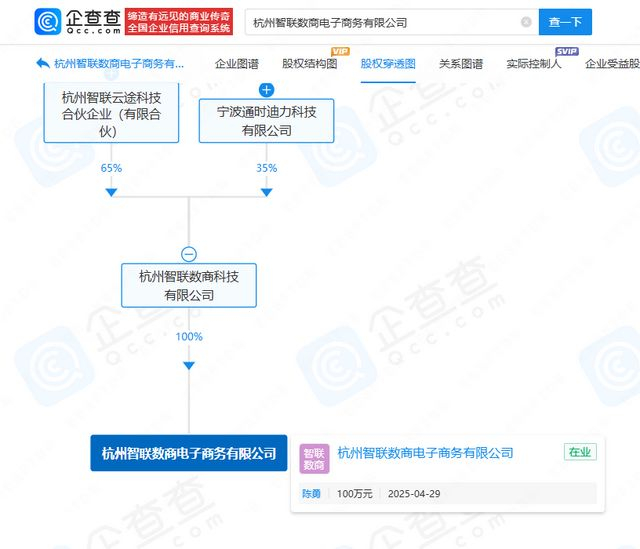640x549 pixels.
Task: Select the 宁波通时迪力科技有限公司 node
Action: [x=267, y=121]
